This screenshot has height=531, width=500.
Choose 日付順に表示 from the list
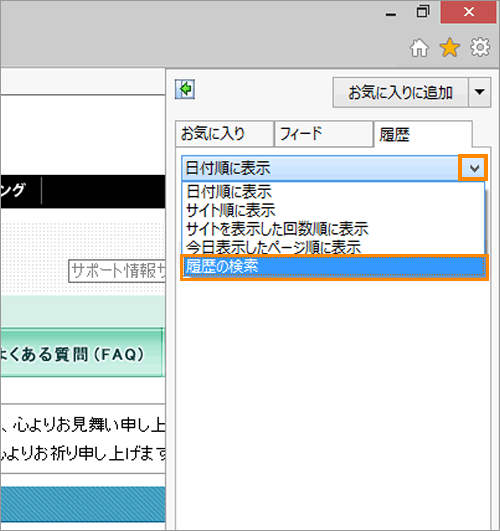pos(333,192)
